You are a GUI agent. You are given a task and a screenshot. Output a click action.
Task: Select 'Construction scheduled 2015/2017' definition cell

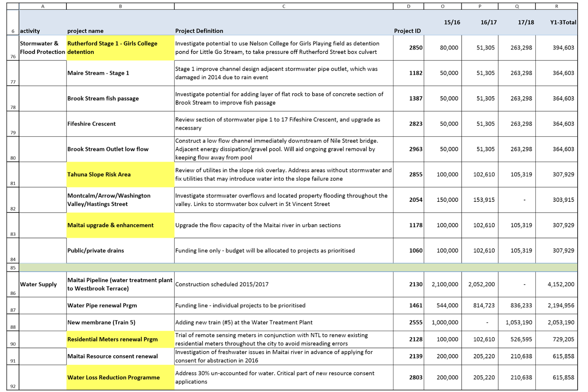coord(283,284)
